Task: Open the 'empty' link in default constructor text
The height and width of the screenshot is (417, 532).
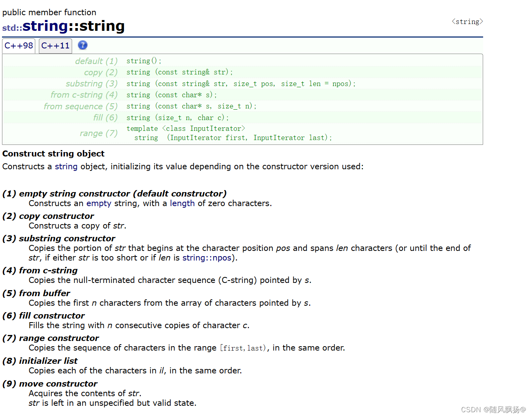Action: 99,203
